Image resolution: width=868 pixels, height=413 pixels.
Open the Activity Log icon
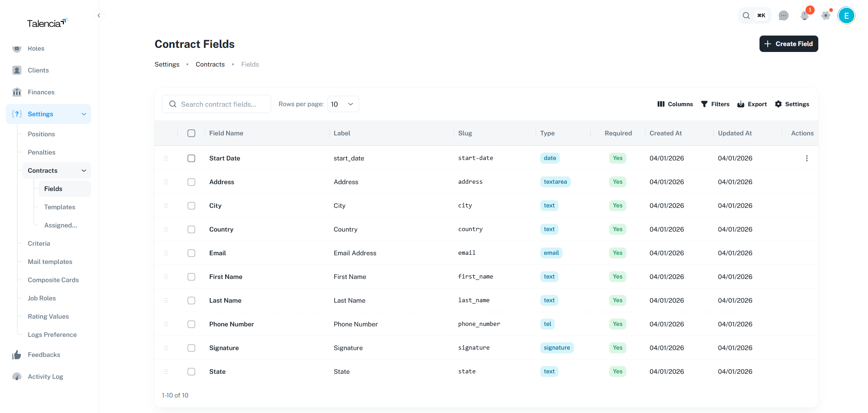(16, 377)
